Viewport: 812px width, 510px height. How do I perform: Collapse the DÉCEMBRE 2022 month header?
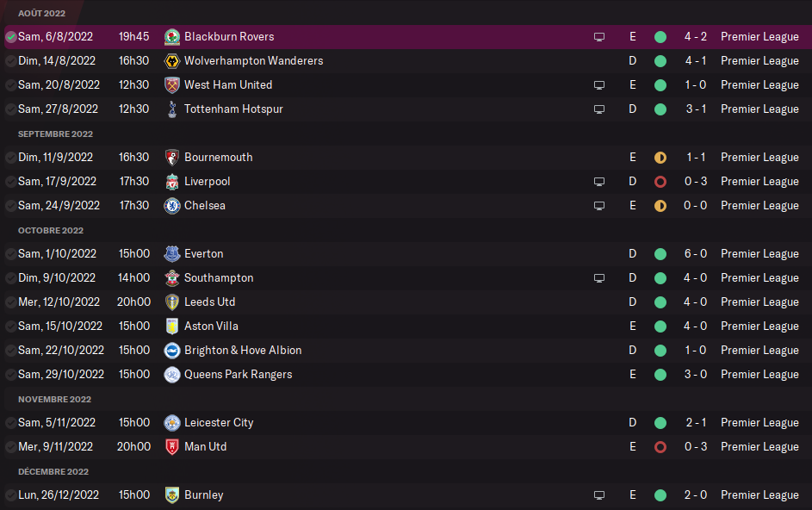tap(53, 471)
